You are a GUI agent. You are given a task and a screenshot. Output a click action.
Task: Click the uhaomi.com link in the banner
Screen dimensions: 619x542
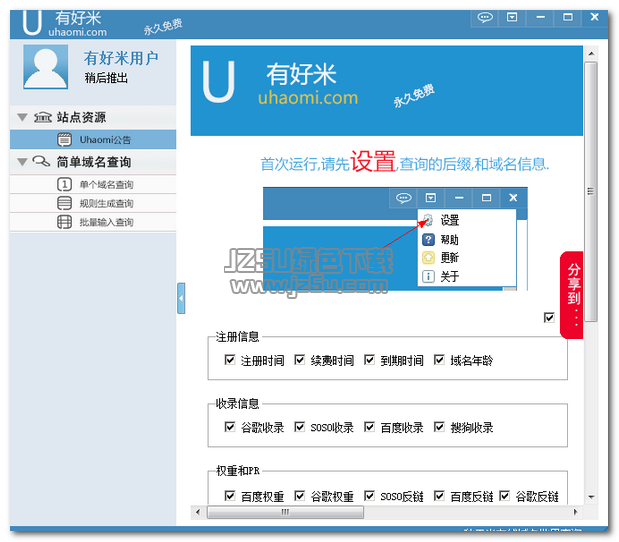[x=308, y=98]
